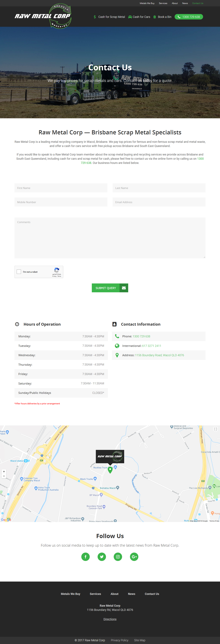This screenshot has height=644, width=220.
Task: Call 1300 729 638 via header button
Action: (189, 17)
